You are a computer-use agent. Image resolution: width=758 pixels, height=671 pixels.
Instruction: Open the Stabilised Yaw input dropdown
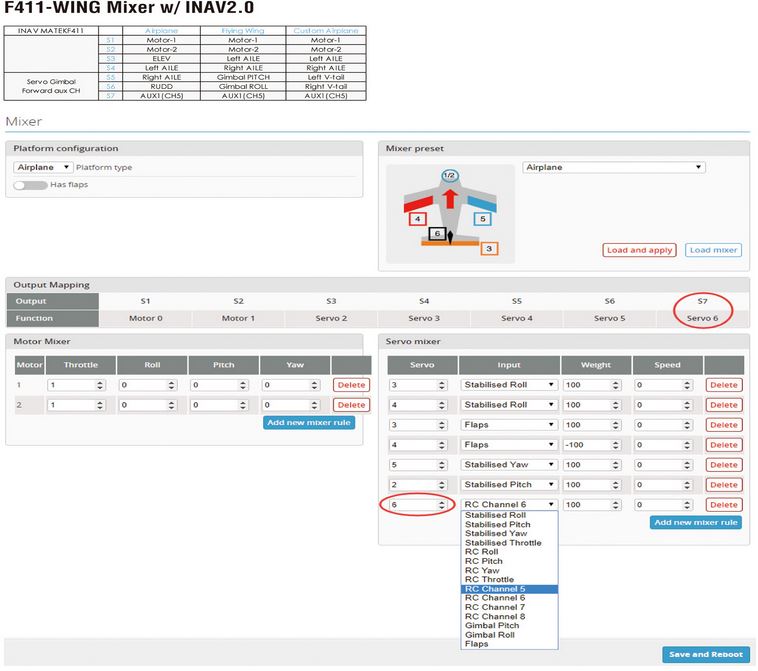(509, 465)
